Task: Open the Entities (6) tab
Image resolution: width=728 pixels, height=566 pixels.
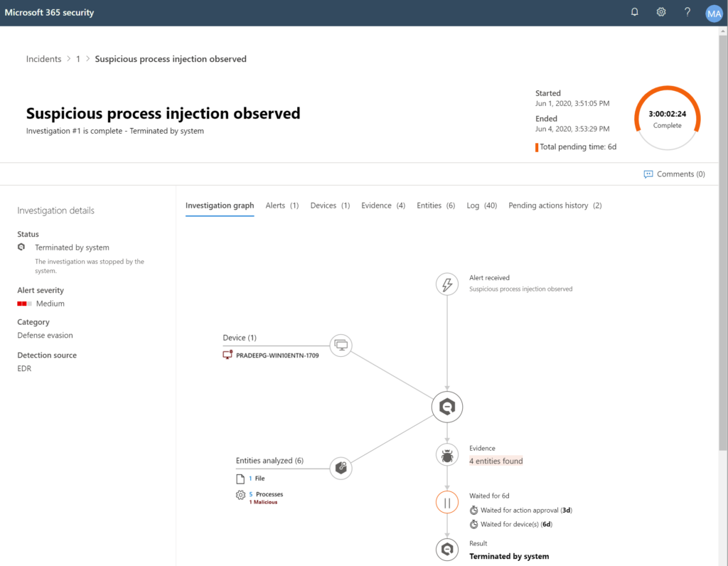Action: point(436,205)
